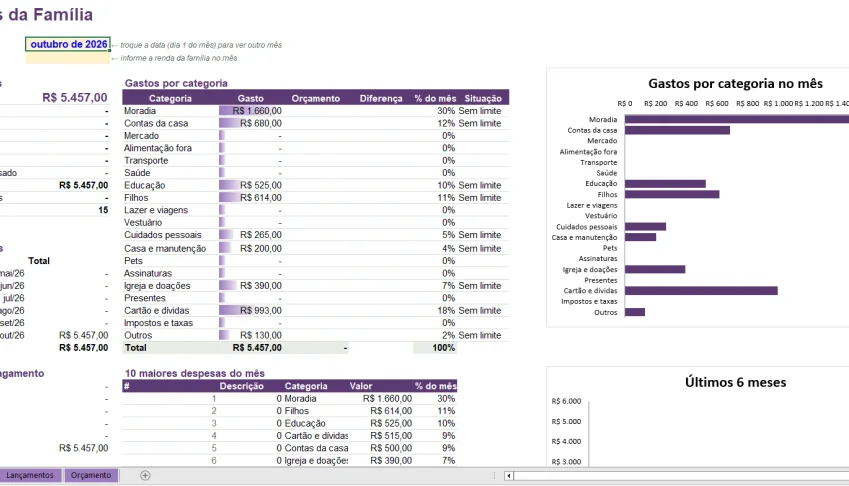Select the Assinaturas category cell

171,273
